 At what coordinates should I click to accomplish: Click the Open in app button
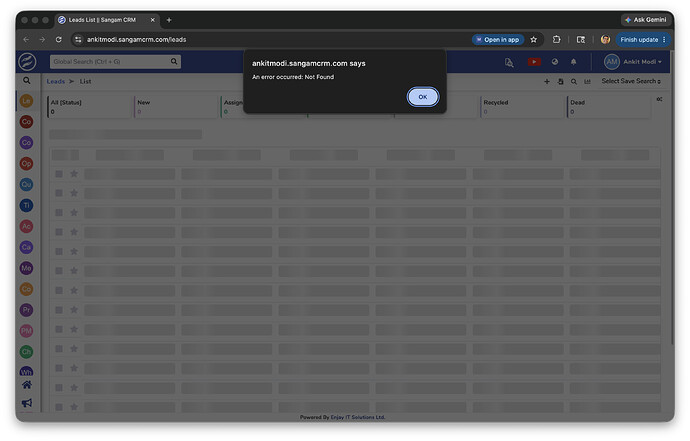point(498,40)
